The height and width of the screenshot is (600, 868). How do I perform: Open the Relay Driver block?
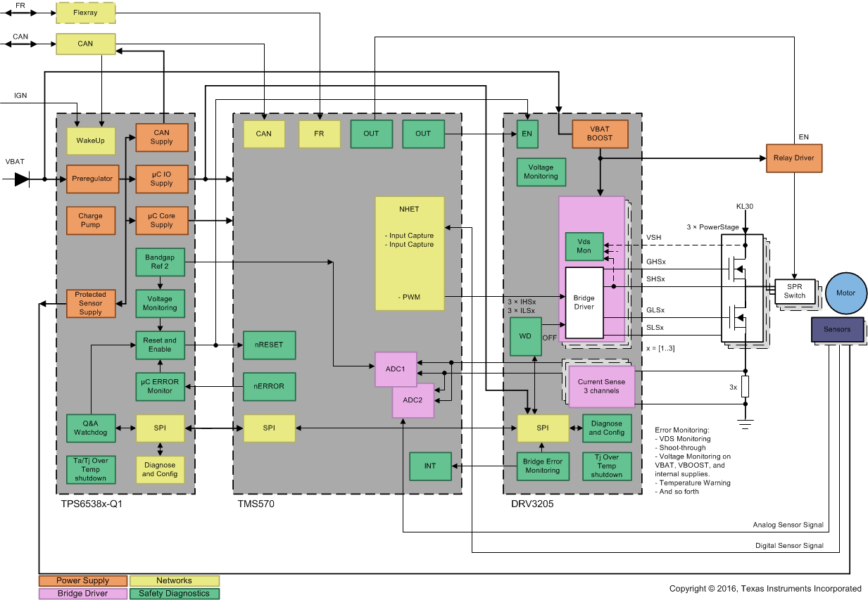[x=794, y=158]
